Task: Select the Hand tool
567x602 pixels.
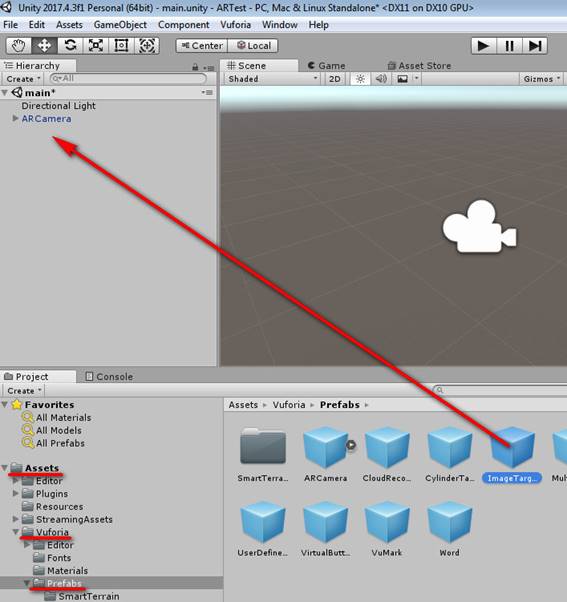Action: point(18,46)
